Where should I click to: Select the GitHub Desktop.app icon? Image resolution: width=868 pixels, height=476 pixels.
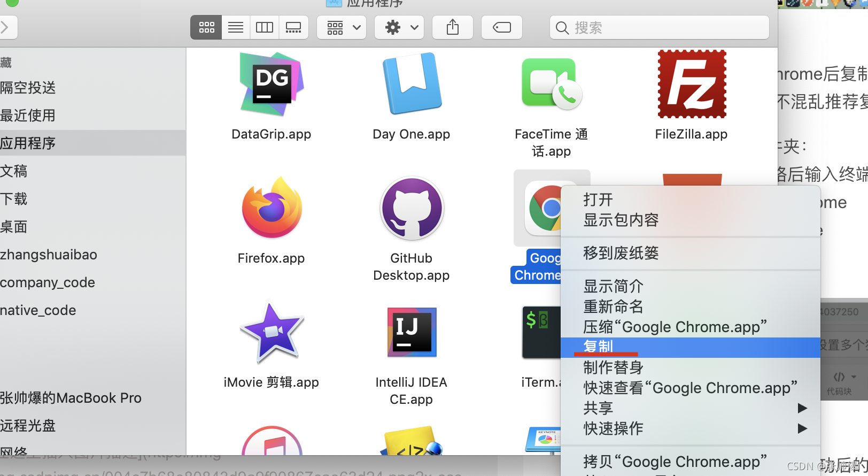point(412,208)
